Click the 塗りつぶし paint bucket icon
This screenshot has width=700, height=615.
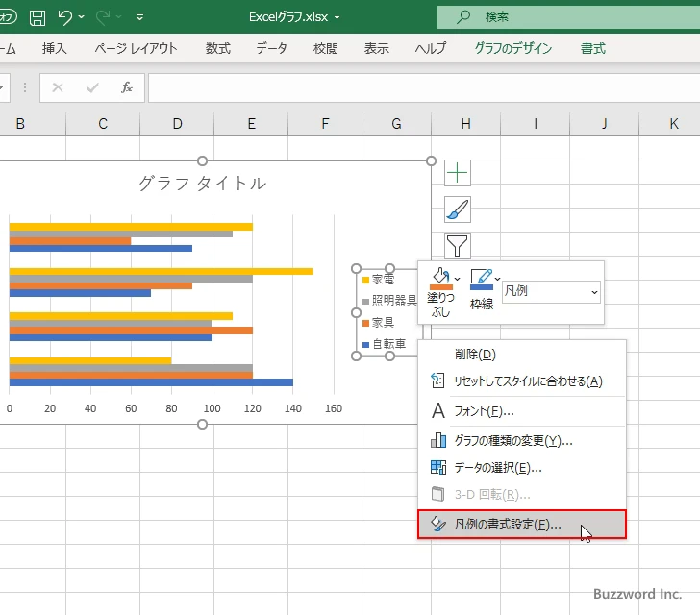[441, 279]
